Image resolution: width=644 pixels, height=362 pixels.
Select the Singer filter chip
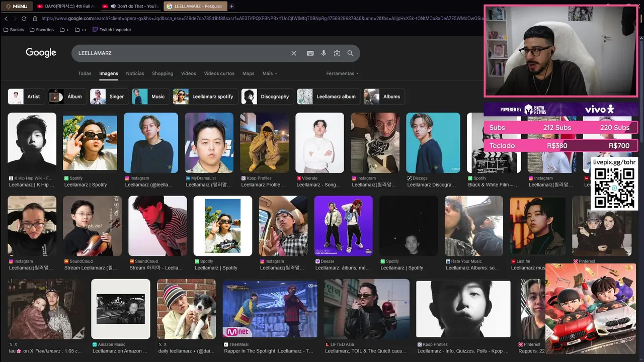(x=109, y=97)
